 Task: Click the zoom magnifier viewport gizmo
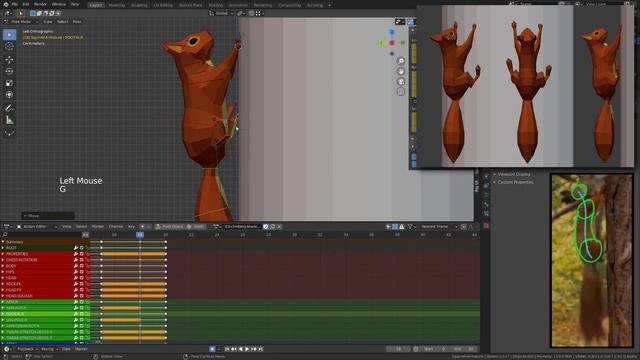pyautogui.click(x=401, y=61)
